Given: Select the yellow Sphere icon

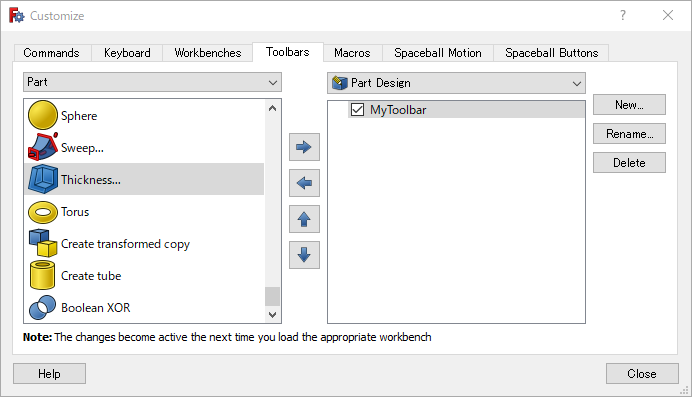Looking at the screenshot, I should point(43,115).
